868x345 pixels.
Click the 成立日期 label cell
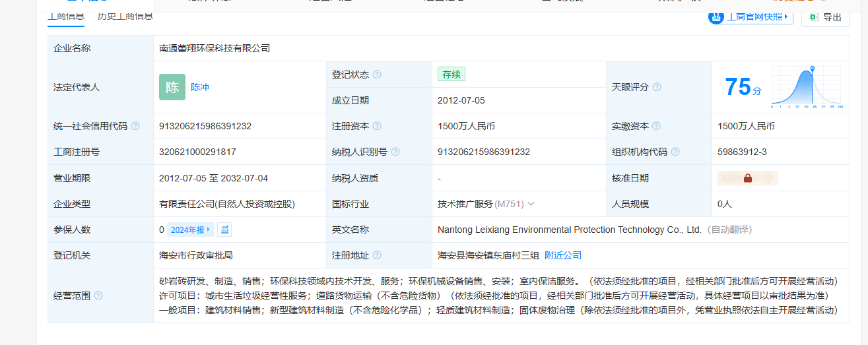(379, 100)
